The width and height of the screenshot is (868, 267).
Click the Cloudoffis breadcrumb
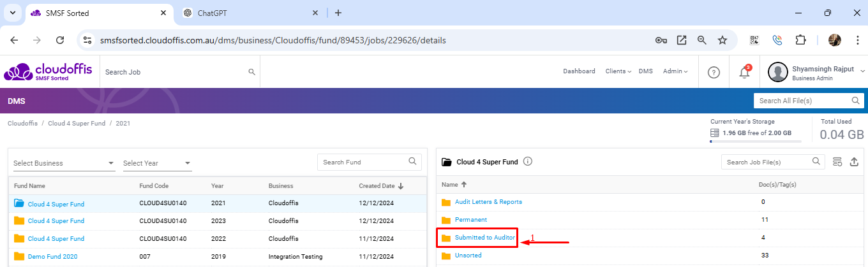(22, 123)
